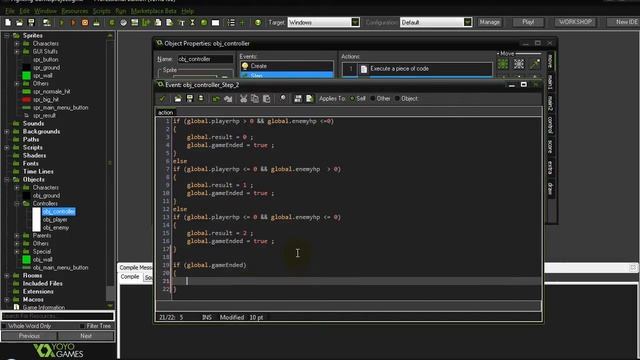Image resolution: width=640 pixels, height=360 pixels.
Task: Create a new object via the green ball icon
Action: click(x=204, y=22)
